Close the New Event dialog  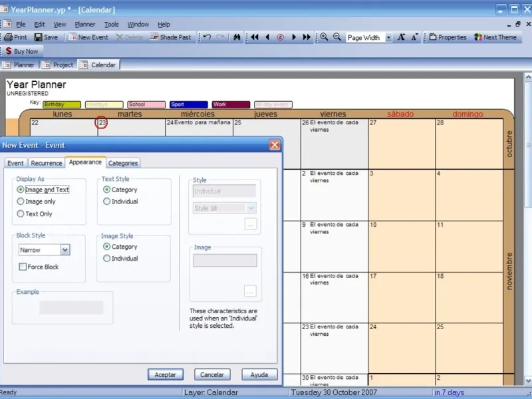click(275, 145)
